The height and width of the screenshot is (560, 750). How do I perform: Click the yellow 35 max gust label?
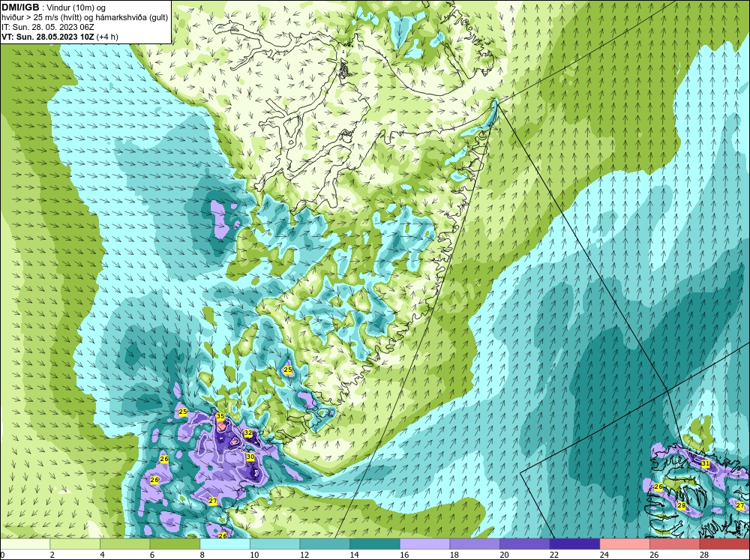220,417
